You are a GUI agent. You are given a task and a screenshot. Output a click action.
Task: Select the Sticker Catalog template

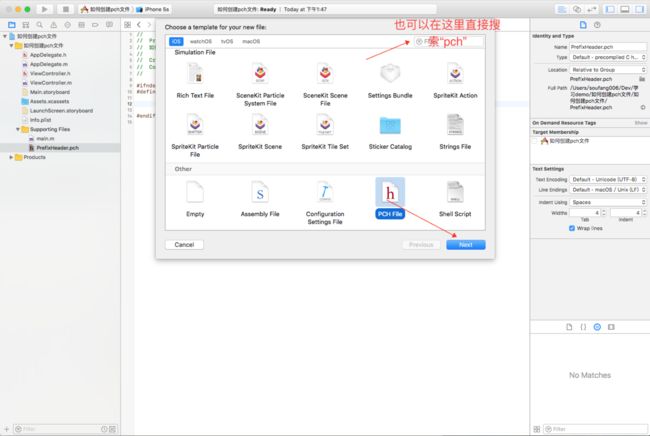pyautogui.click(x=390, y=132)
